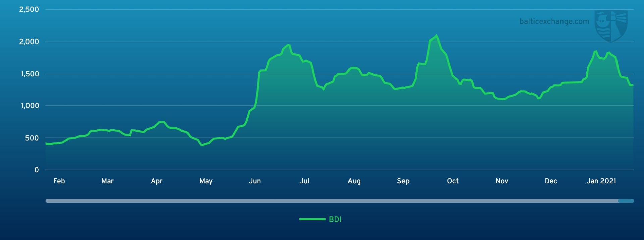Click the Feb label on x-axis

[x=59, y=181]
